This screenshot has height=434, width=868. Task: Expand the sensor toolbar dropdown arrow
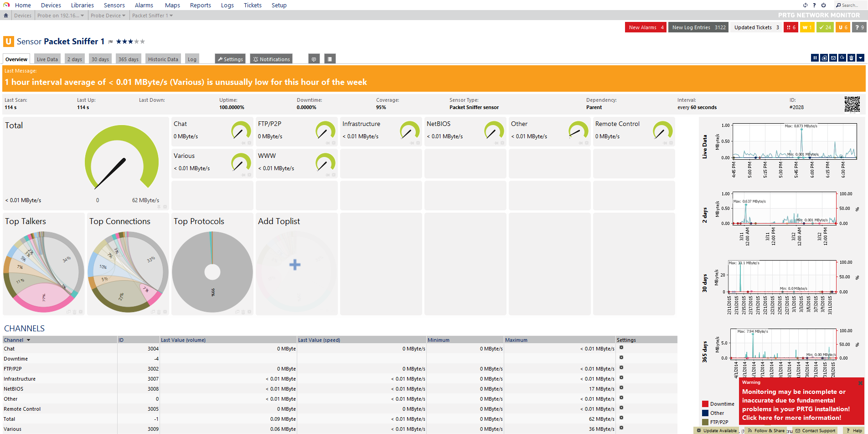click(x=860, y=58)
